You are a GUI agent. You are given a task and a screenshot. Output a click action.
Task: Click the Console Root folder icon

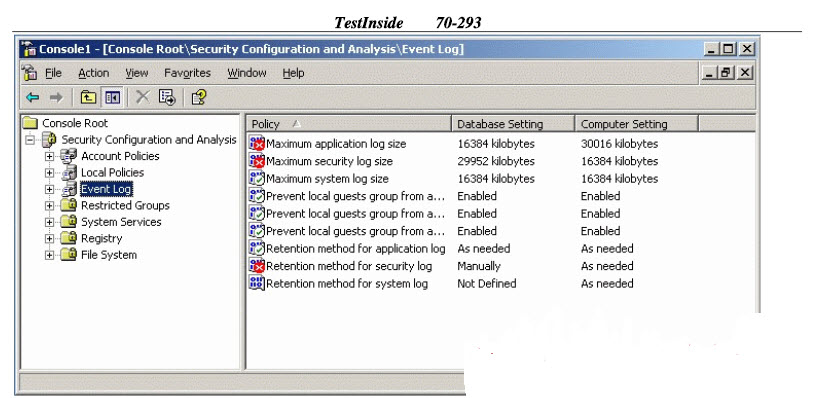pos(31,123)
